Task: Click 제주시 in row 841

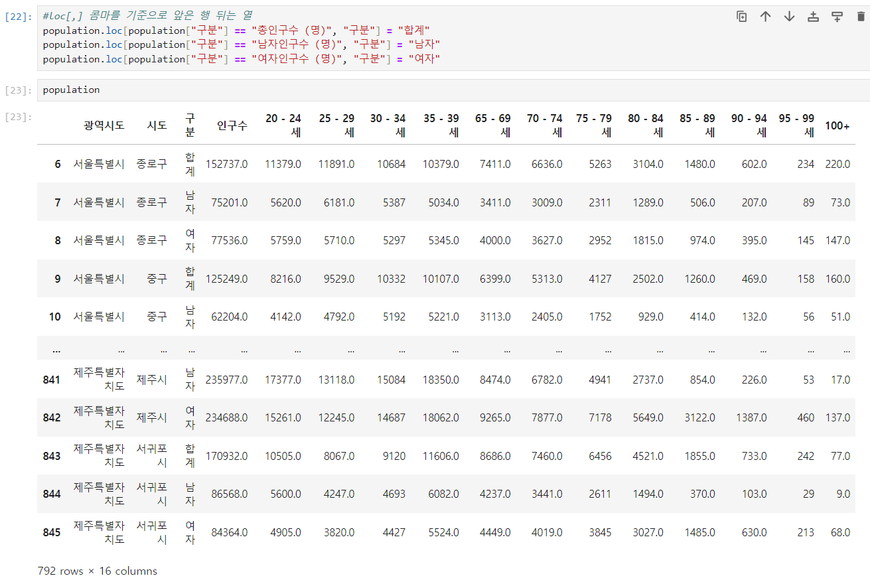Action: [x=152, y=380]
